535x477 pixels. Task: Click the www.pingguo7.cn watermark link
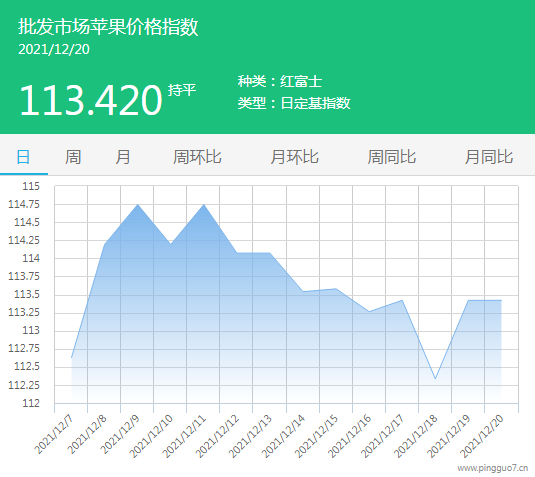pos(493,468)
